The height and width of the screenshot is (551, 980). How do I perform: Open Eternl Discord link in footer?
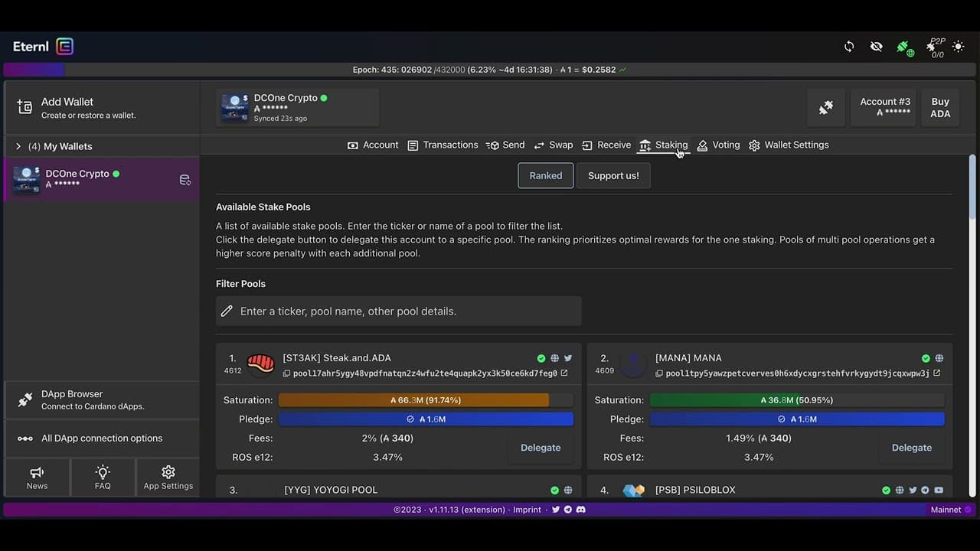pyautogui.click(x=580, y=510)
